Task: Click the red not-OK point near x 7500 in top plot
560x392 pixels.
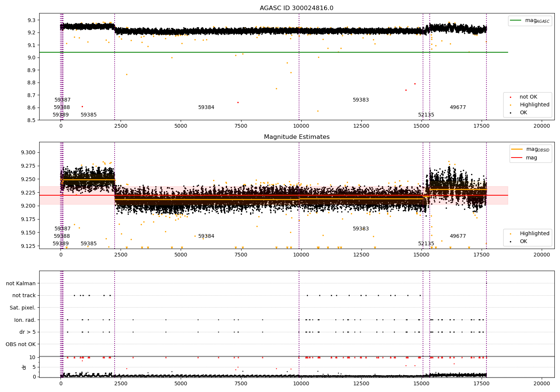Action: [238, 102]
